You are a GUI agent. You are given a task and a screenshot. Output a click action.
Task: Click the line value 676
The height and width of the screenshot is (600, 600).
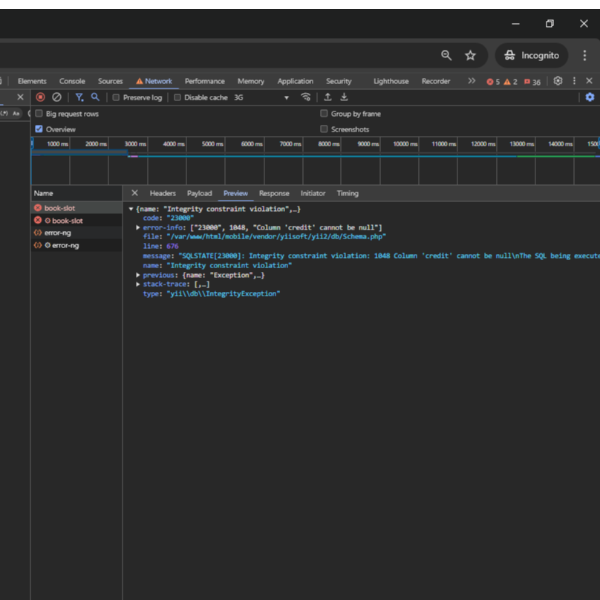172,246
